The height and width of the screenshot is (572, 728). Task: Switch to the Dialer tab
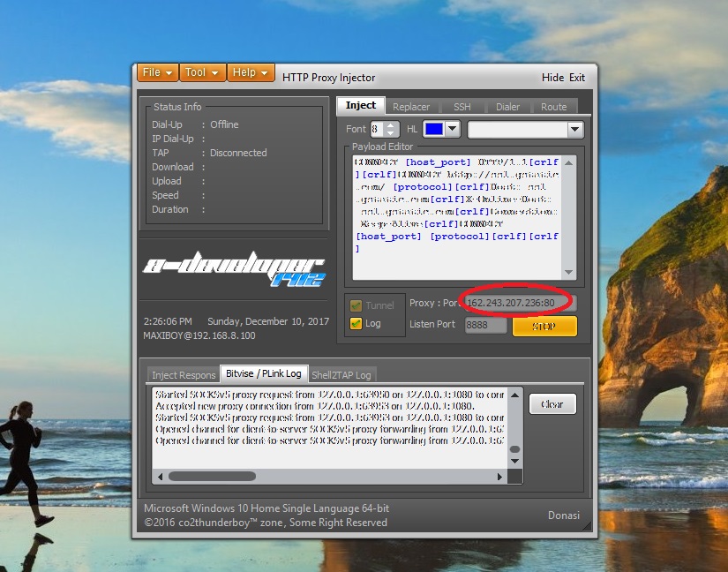(508, 106)
